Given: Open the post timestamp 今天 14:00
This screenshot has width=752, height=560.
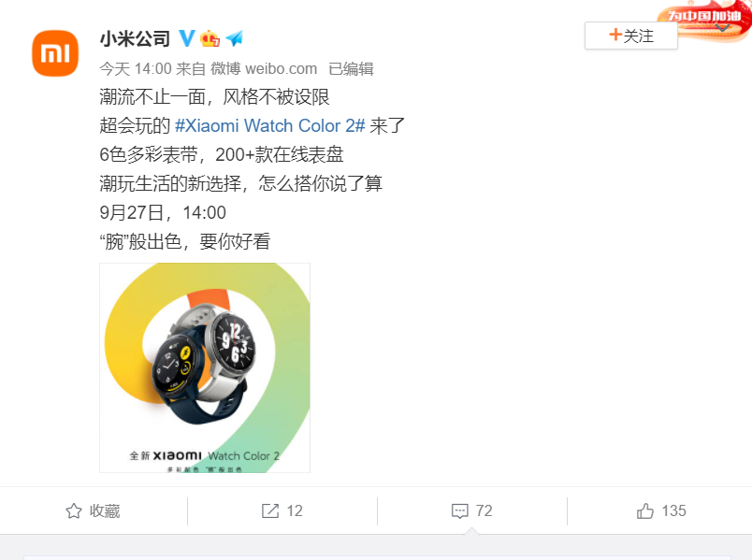Looking at the screenshot, I should [x=136, y=69].
